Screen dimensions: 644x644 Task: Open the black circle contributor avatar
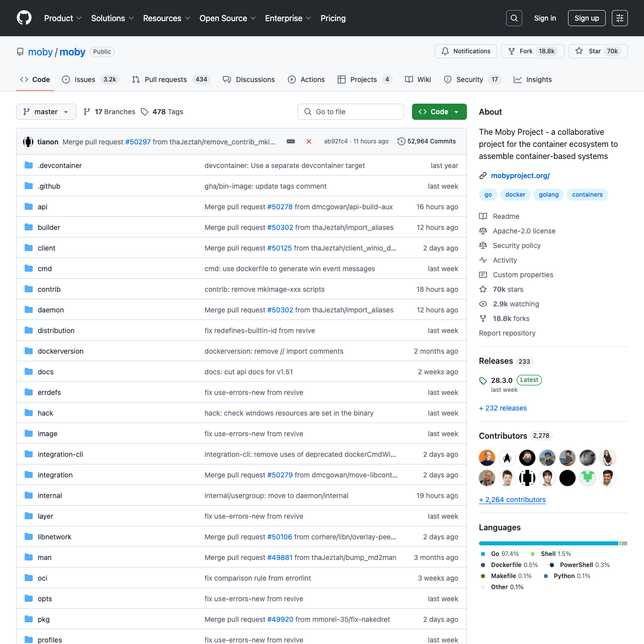tap(568, 478)
